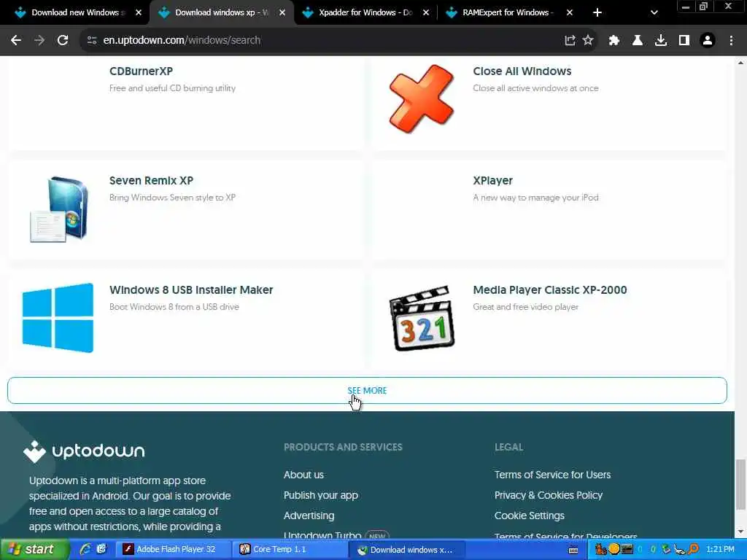747x560 pixels.
Task: Close the Download new Windows tab
Action: (x=139, y=13)
